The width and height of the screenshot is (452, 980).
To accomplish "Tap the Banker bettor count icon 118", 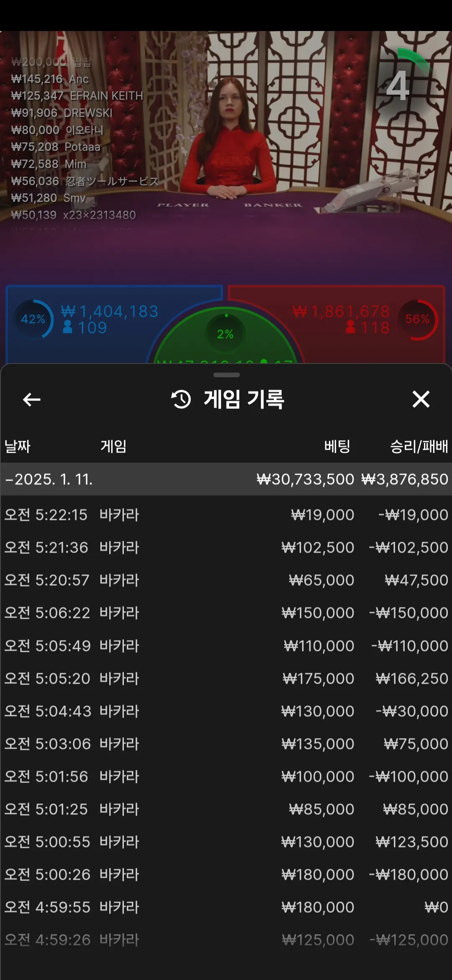I will click(x=351, y=327).
